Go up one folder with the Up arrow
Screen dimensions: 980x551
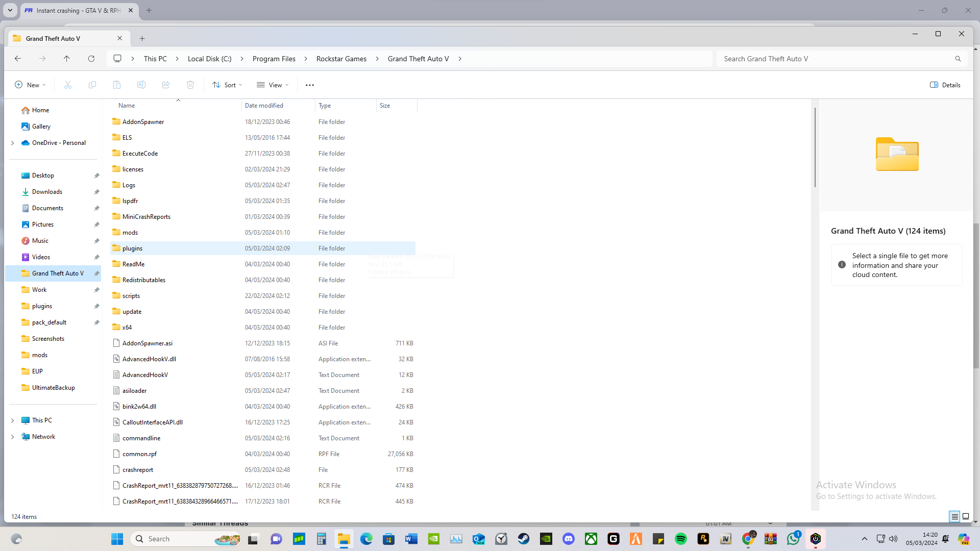click(67, 59)
